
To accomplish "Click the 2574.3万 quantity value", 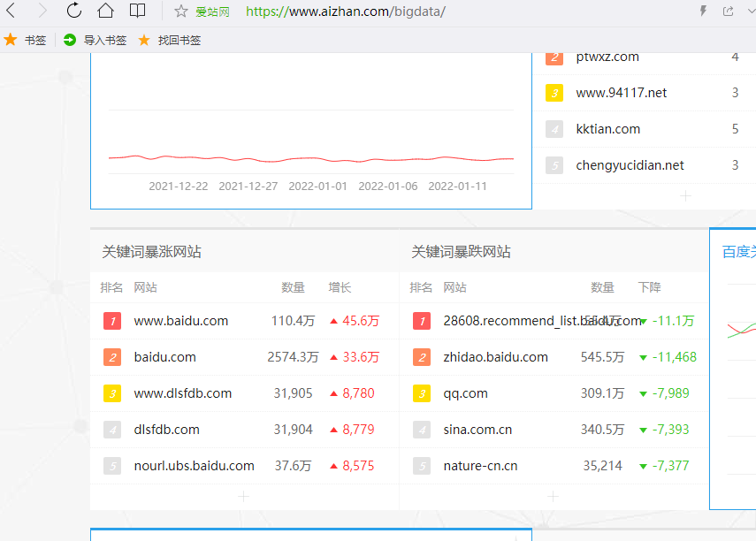I will pos(293,357).
